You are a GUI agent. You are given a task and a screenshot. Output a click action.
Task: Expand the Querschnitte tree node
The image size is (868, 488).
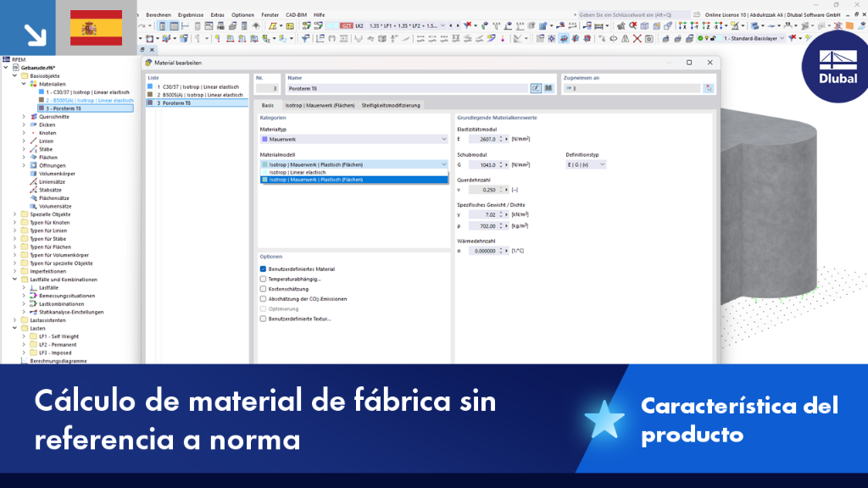24,117
